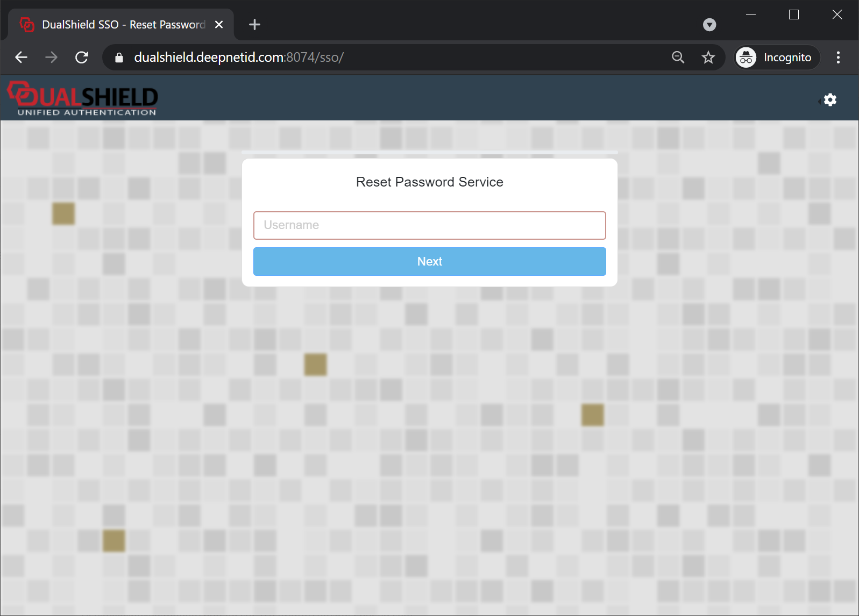859x616 pixels.
Task: Open Chrome's three-dot menu
Action: coord(837,58)
